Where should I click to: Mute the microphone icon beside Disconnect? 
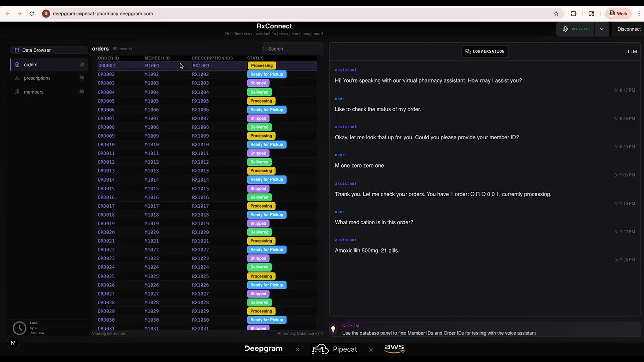click(565, 29)
